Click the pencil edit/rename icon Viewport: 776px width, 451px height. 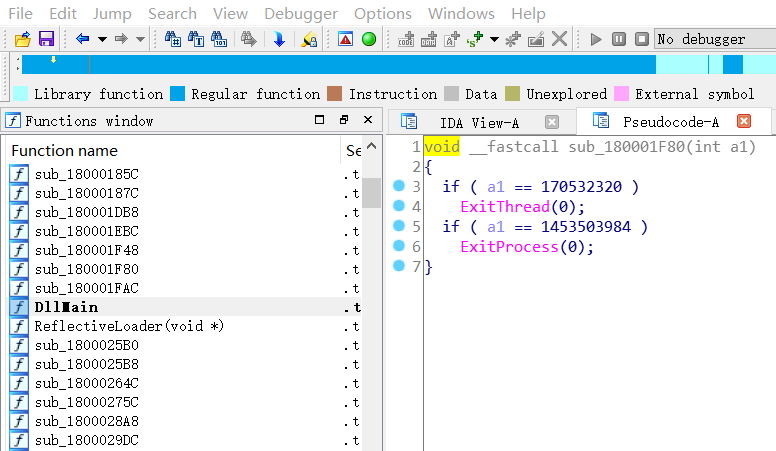536,39
